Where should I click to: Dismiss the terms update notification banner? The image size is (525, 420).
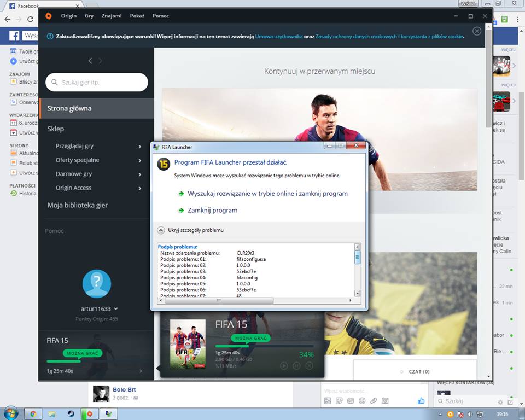tap(477, 31)
